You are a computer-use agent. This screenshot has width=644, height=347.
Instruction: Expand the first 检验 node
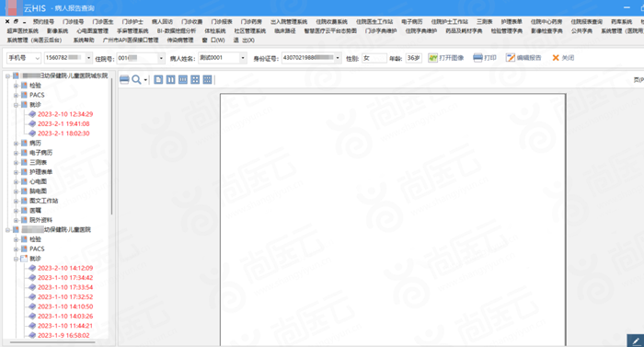[16, 86]
